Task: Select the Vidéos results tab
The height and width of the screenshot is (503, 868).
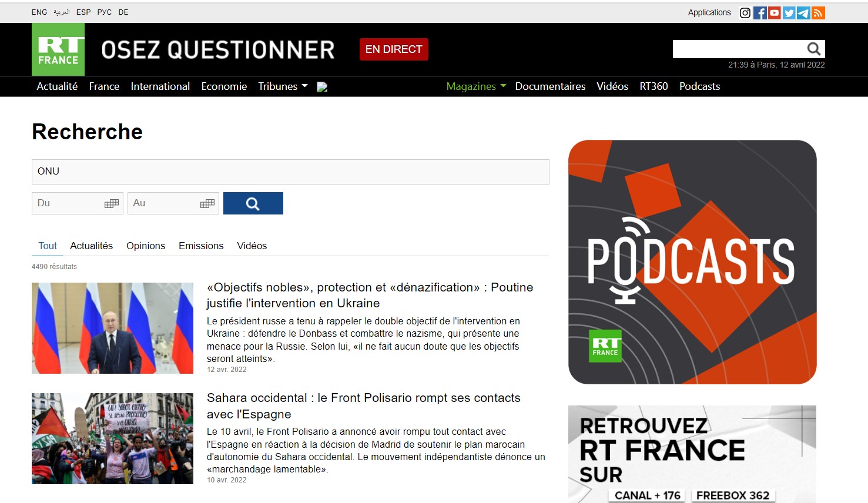Action: 252,246
